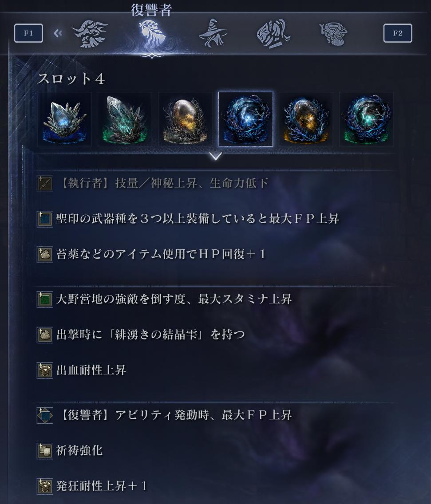Select the blue crystal cluster relic
Viewport: 431px width, 504px height.
(64, 119)
